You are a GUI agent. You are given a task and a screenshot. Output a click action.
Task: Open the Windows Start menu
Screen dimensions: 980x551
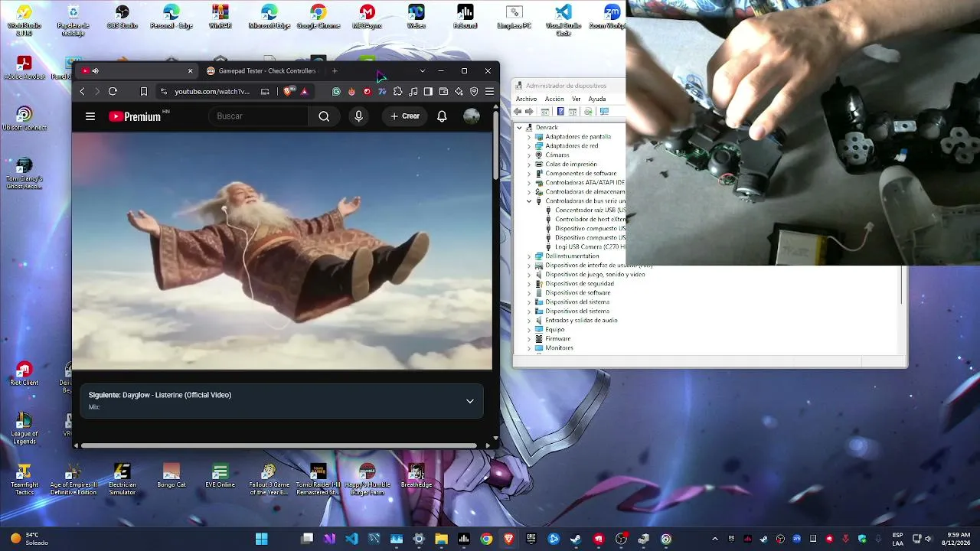[262, 539]
